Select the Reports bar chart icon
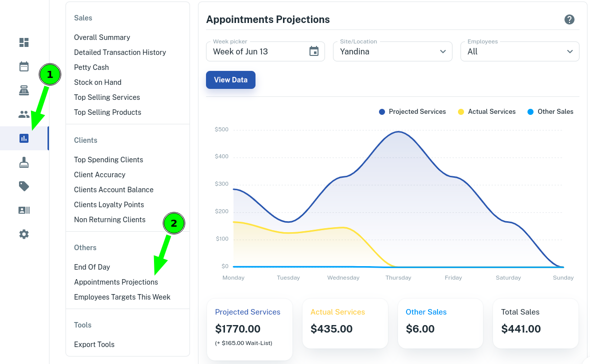 23,138
